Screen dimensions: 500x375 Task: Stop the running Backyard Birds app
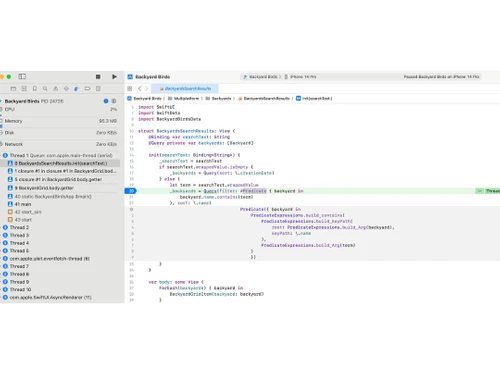point(98,77)
